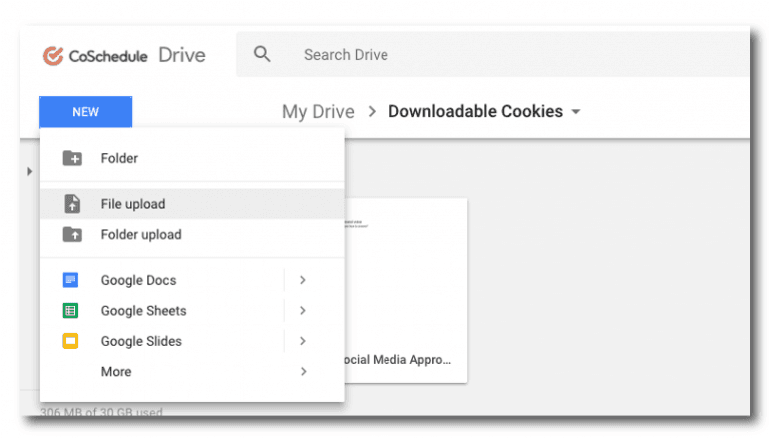
Task: Click the Google Sheets icon
Action: (71, 311)
